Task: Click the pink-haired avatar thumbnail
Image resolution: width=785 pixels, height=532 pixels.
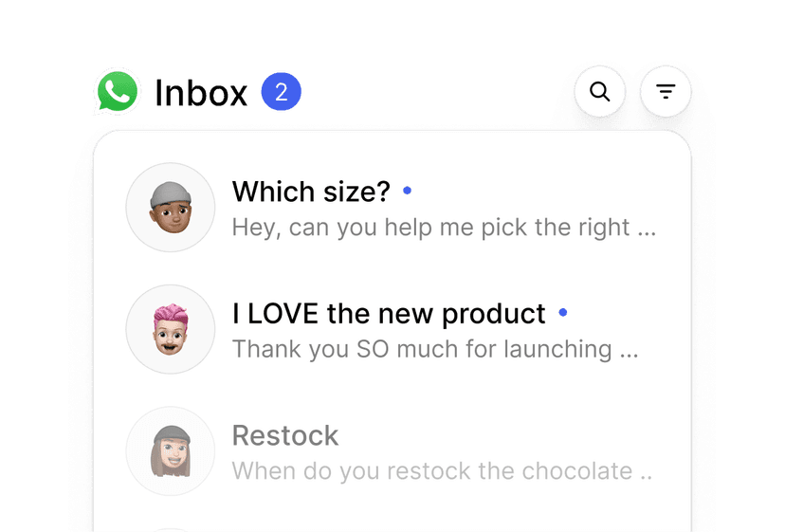Action: (171, 329)
